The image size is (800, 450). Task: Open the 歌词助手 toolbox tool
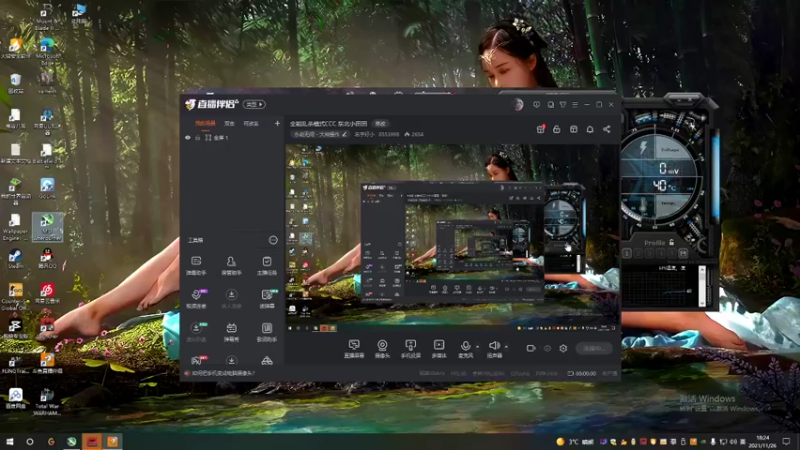(267, 332)
